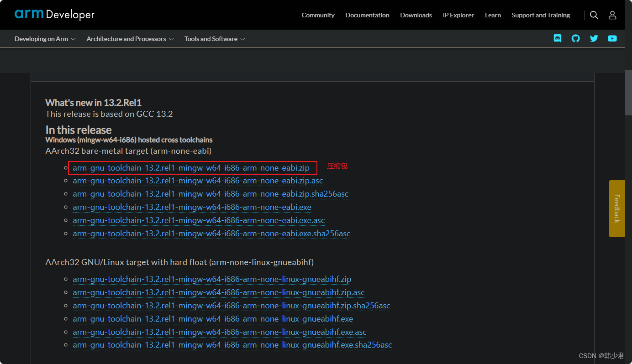The image size is (632, 364).
Task: Open the Community nav item
Action: click(x=318, y=15)
